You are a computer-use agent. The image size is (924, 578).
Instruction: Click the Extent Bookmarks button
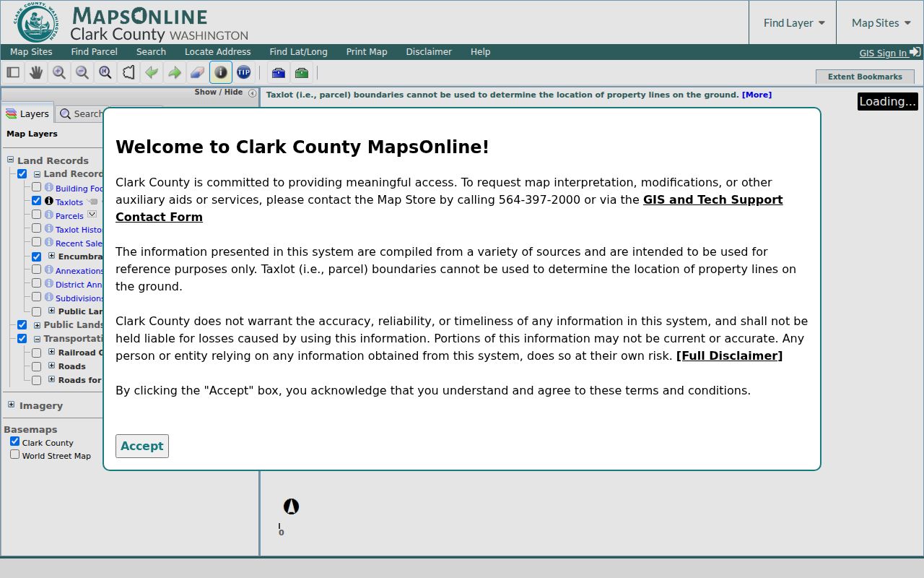point(865,77)
